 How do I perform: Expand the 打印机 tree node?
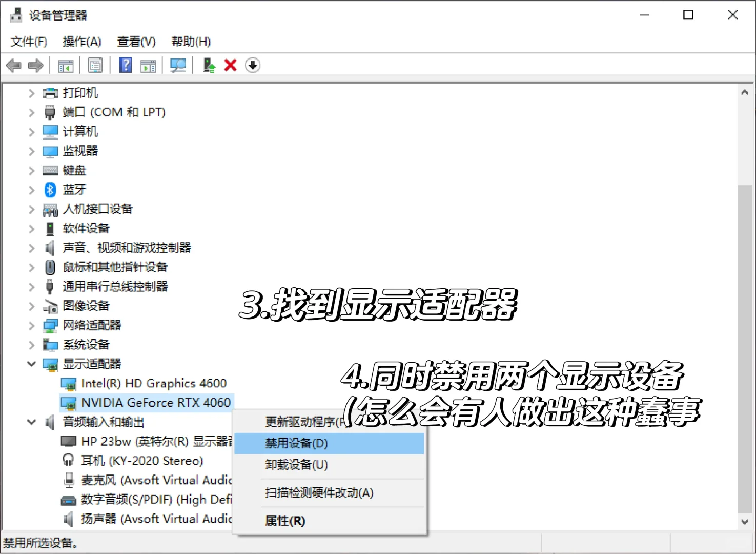pos(31,93)
